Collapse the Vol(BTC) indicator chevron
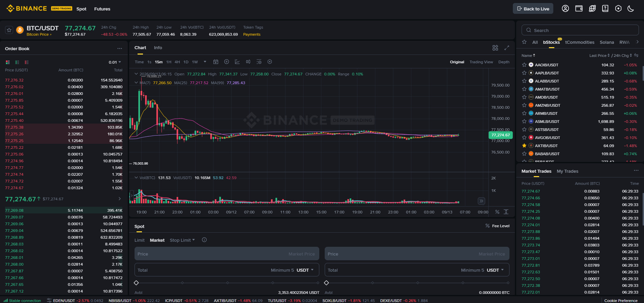Screen dimensions: 644x303 click(x=136, y=178)
